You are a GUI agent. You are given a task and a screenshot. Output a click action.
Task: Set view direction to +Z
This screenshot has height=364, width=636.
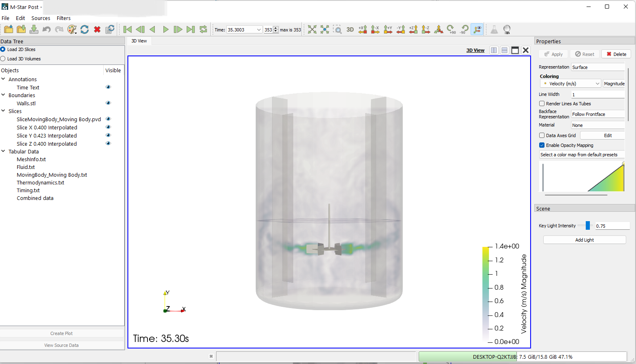413,29
